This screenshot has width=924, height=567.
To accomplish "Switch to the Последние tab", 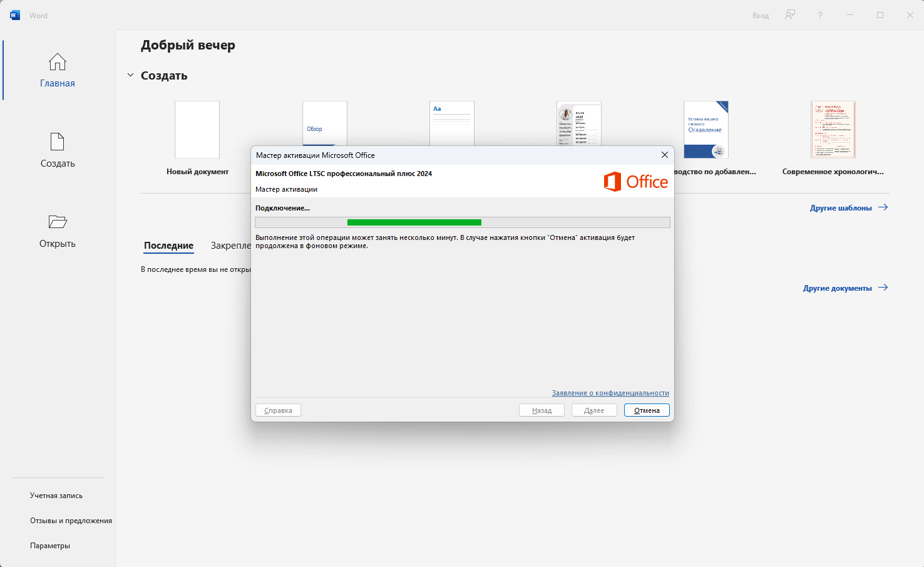I will tap(168, 246).
